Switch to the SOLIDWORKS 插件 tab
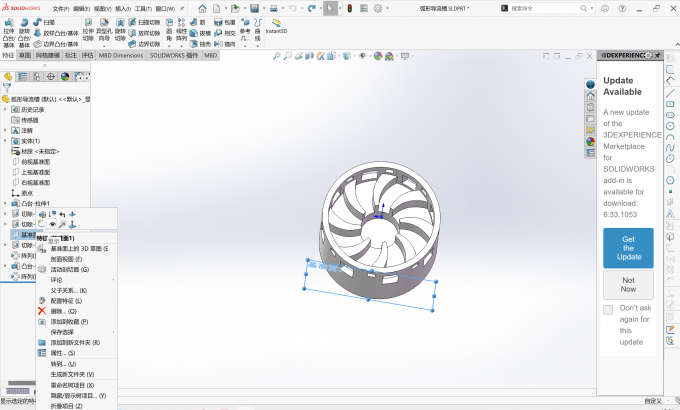 pos(173,55)
